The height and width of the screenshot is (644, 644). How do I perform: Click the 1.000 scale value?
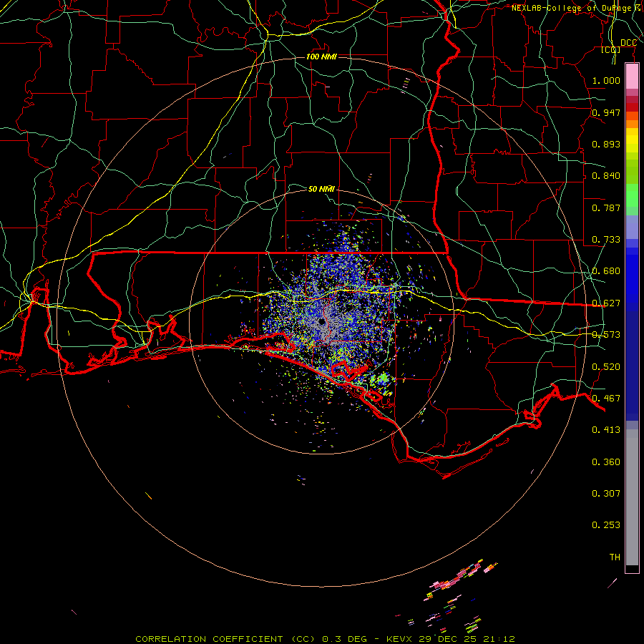pyautogui.click(x=606, y=80)
